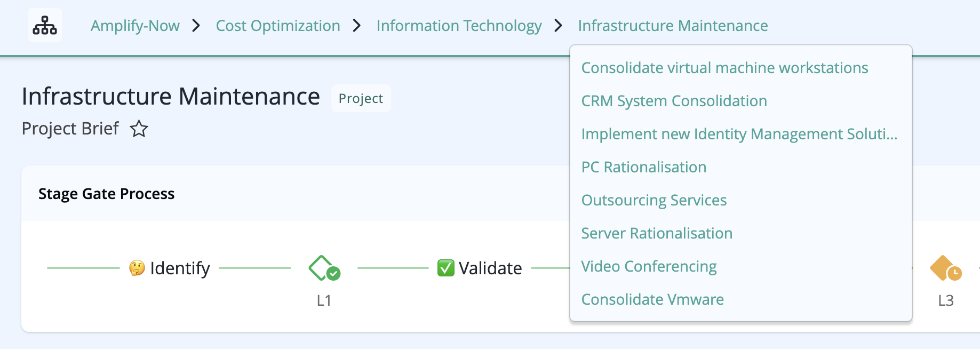980x349 pixels.
Task: Select CRM System Consolidation from the dropdown
Action: tap(674, 101)
